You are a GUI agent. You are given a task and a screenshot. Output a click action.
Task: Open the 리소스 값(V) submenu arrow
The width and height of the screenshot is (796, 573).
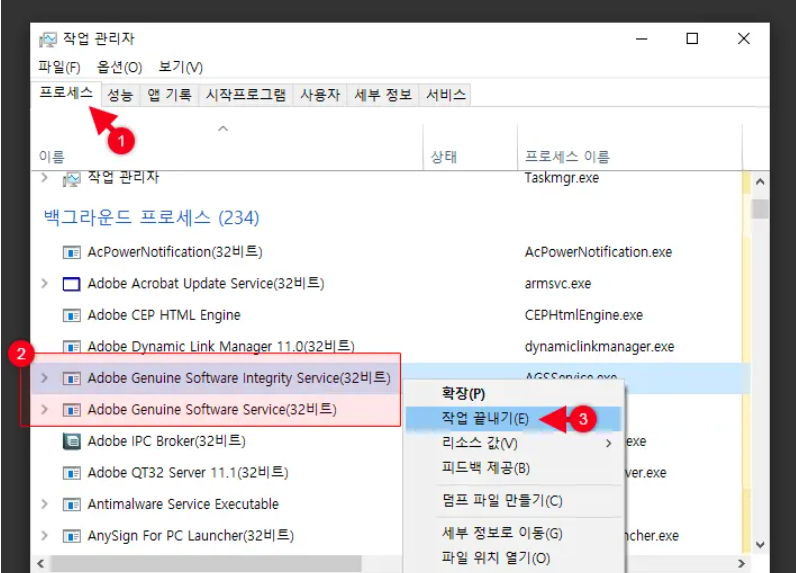(609, 444)
